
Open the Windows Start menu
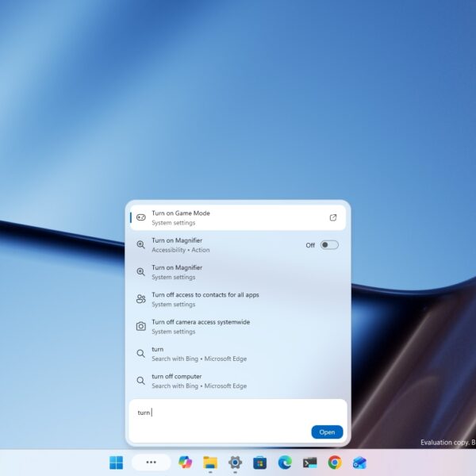tap(117, 463)
